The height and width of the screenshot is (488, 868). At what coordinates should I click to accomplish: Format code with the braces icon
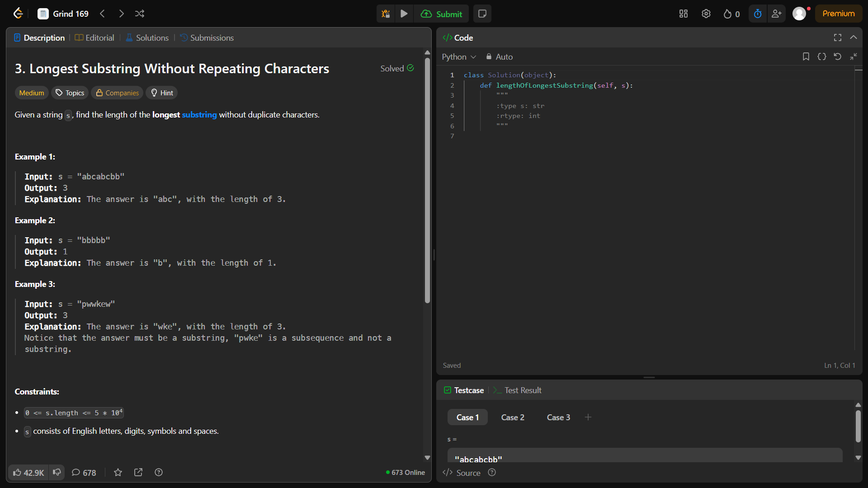[822, 56]
